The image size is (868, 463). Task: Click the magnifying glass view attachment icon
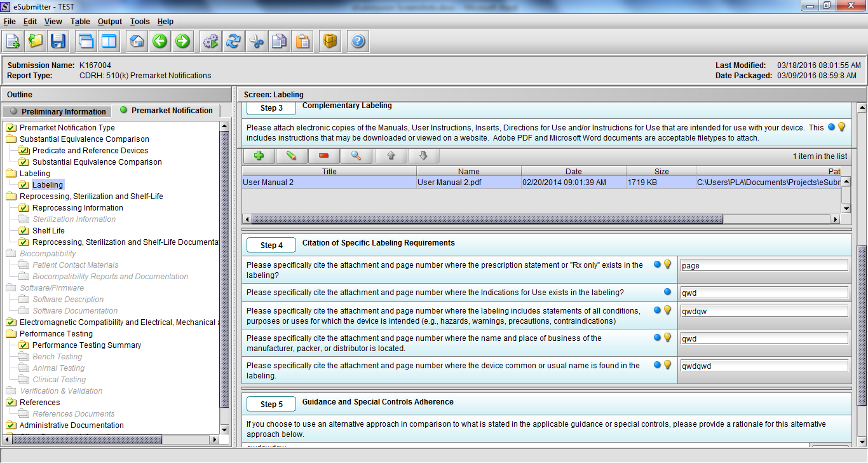356,156
